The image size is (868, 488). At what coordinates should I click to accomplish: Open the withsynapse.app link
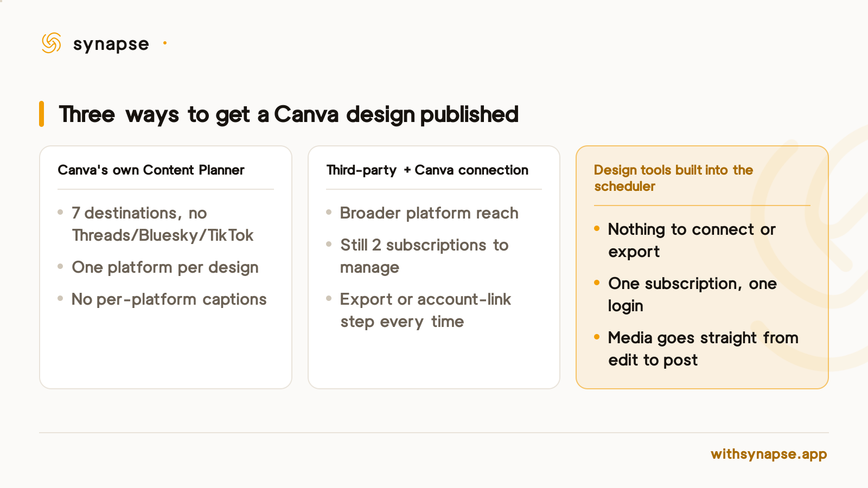coord(769,454)
